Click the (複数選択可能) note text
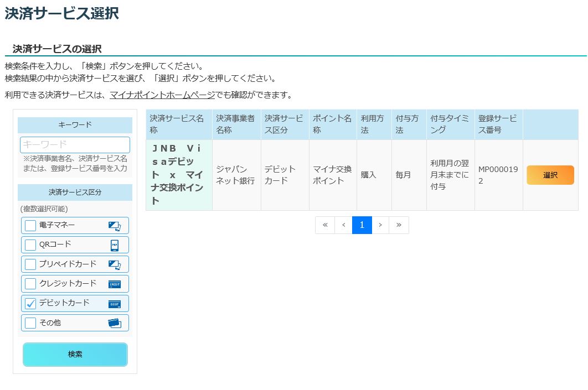This screenshot has height=390, width=588. click(44, 209)
